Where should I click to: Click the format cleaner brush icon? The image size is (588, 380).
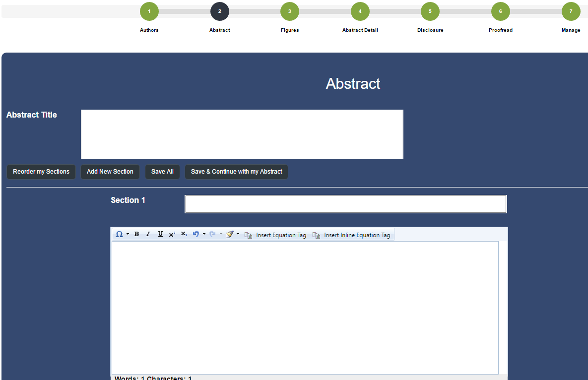(x=229, y=235)
